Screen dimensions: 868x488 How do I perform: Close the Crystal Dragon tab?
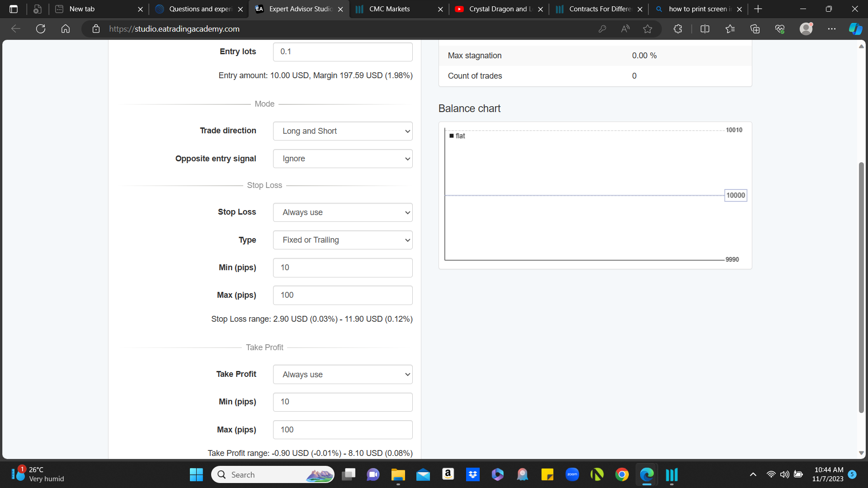[540, 9]
